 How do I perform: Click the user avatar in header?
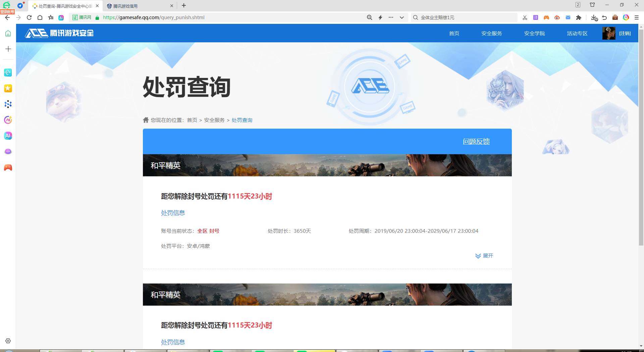tap(609, 33)
